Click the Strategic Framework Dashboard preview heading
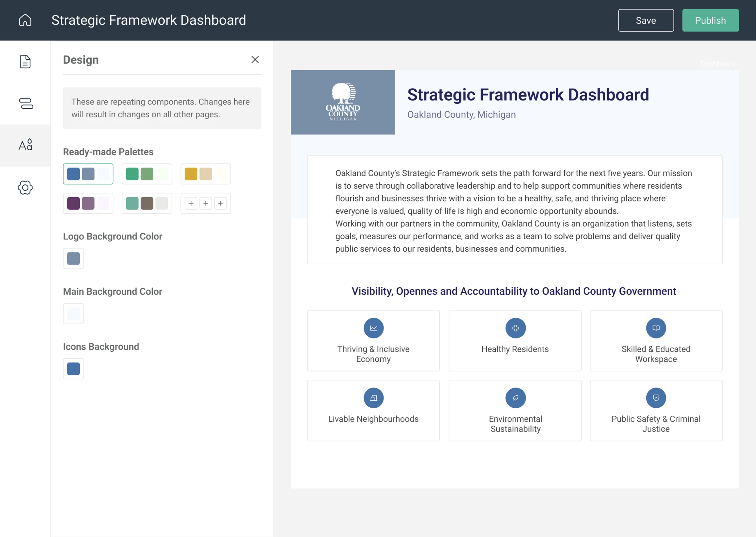This screenshot has height=537, width=756. 528,95
